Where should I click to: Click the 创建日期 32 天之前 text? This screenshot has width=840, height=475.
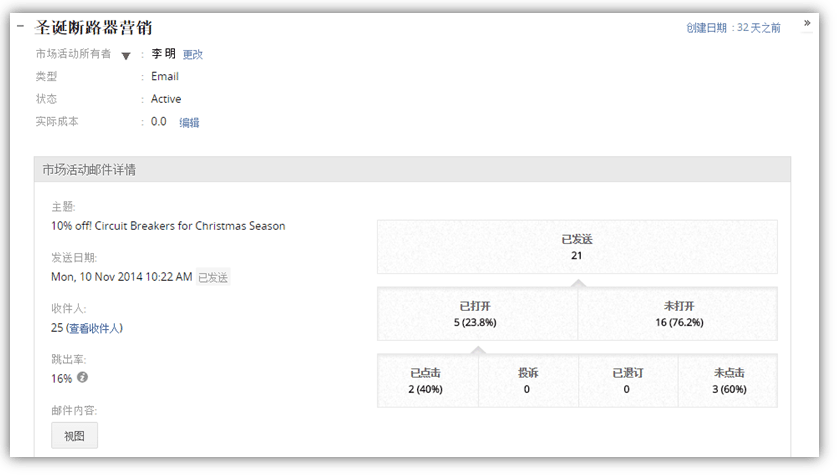(x=733, y=28)
